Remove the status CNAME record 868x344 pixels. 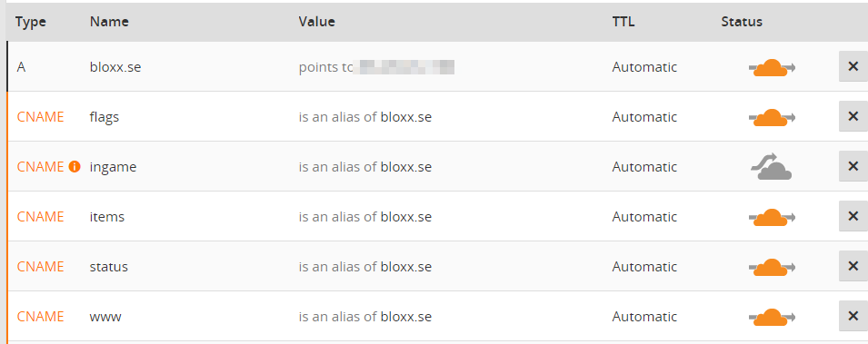[x=853, y=265]
